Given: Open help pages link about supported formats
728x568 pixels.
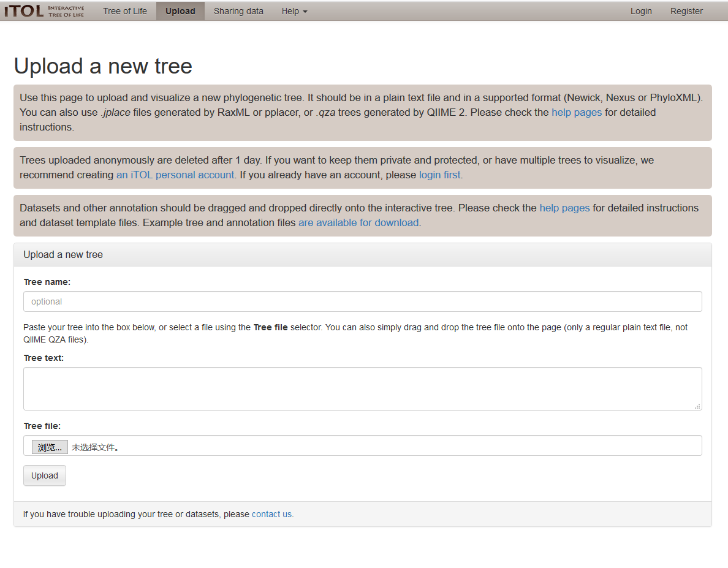Looking at the screenshot, I should [x=576, y=113].
